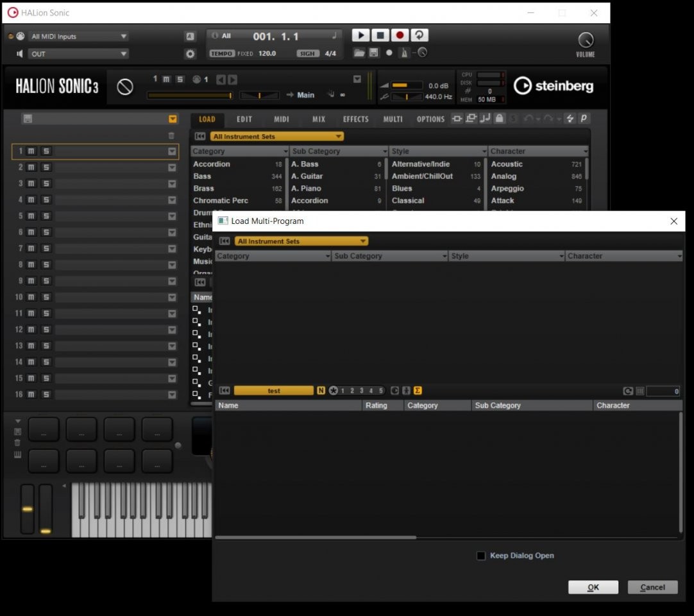Click the tuning slider at 440.0 Hz
694x616 pixels.
pos(406,96)
